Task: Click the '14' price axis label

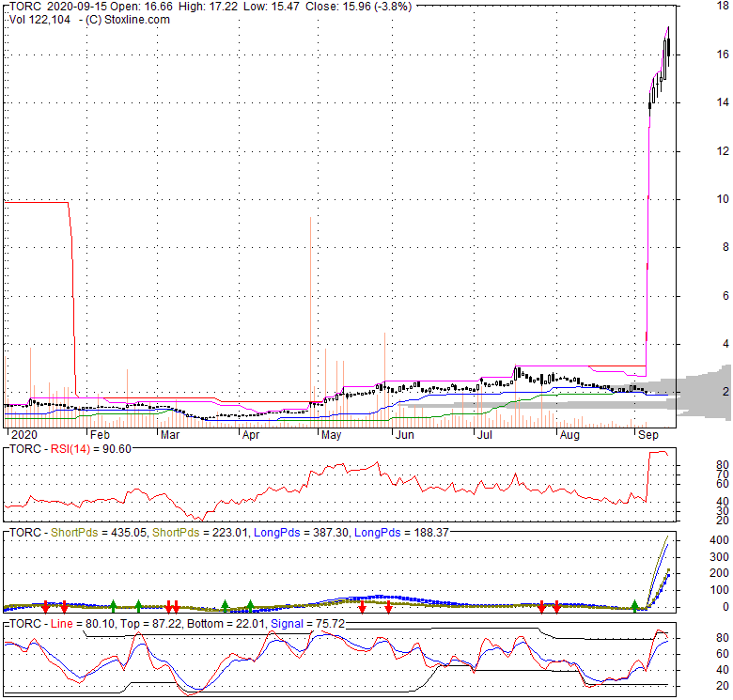Action: (723, 102)
